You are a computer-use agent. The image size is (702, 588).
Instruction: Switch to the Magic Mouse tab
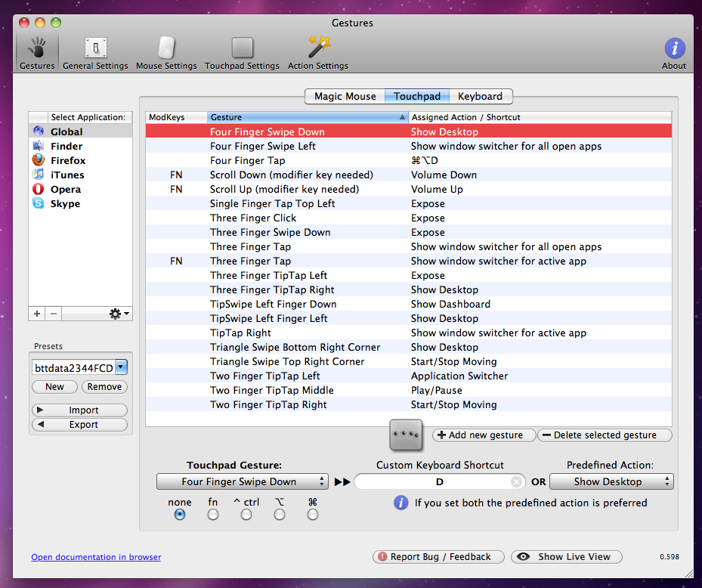(345, 96)
